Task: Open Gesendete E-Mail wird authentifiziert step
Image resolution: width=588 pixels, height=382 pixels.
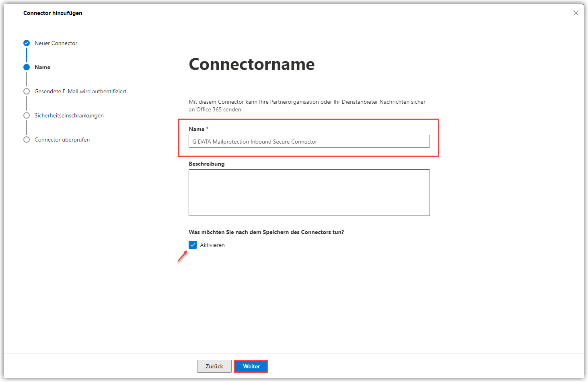Action: 81,91
